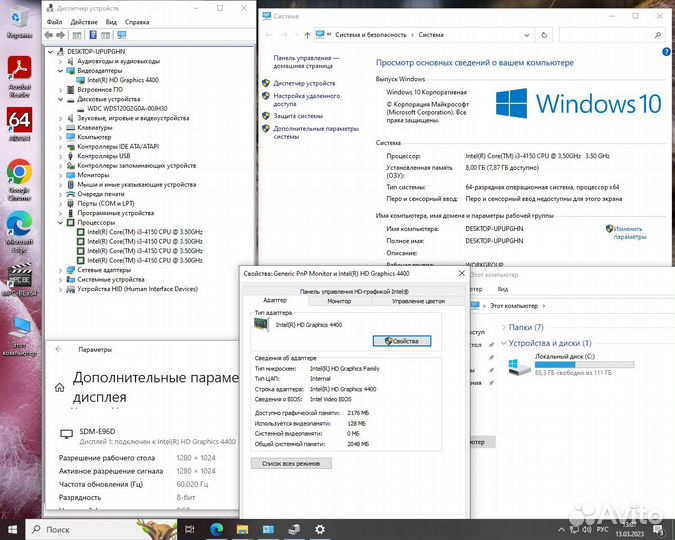Screen dimensions: 675x540
Task: Click the taskbar search box 'Поиск'
Action: coord(101,529)
